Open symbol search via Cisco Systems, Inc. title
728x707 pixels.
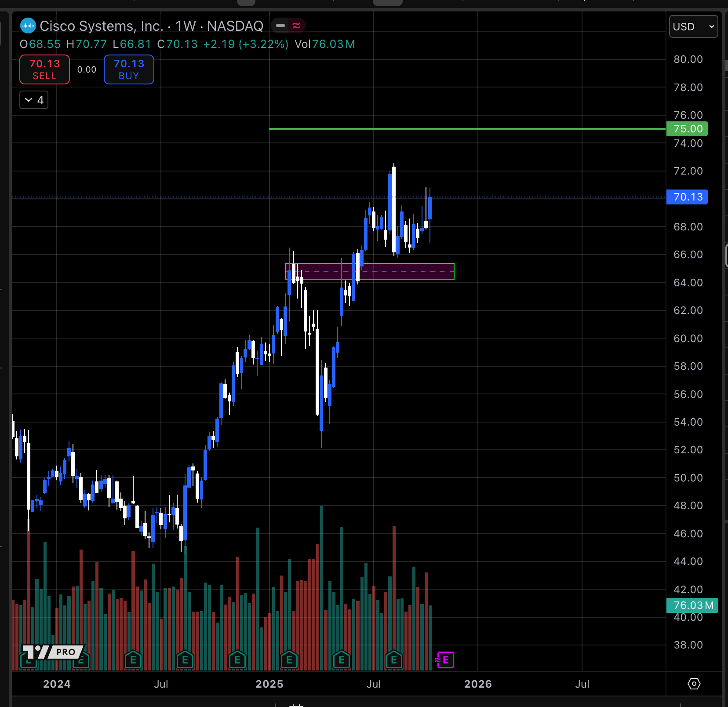(x=102, y=26)
